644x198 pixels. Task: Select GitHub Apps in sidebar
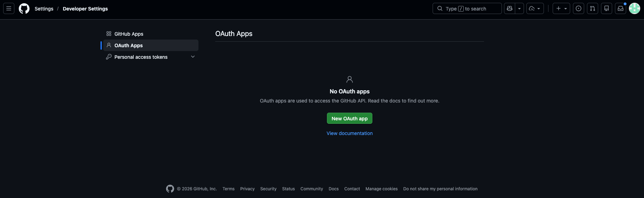[151, 34]
